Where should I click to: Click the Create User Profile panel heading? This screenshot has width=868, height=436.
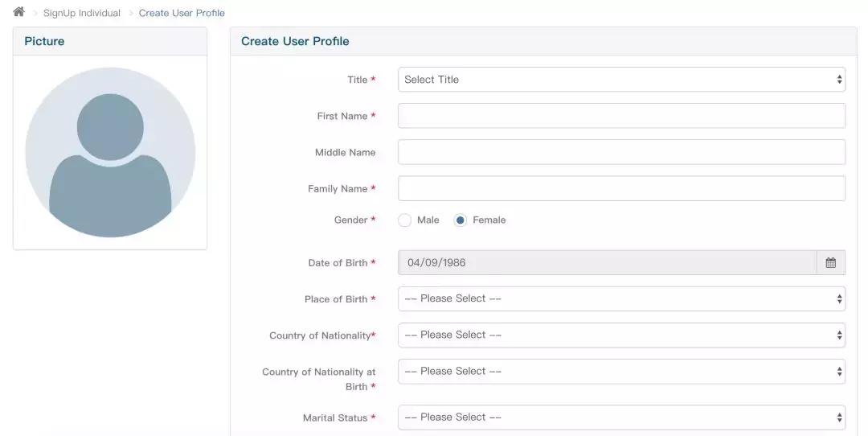tap(295, 41)
